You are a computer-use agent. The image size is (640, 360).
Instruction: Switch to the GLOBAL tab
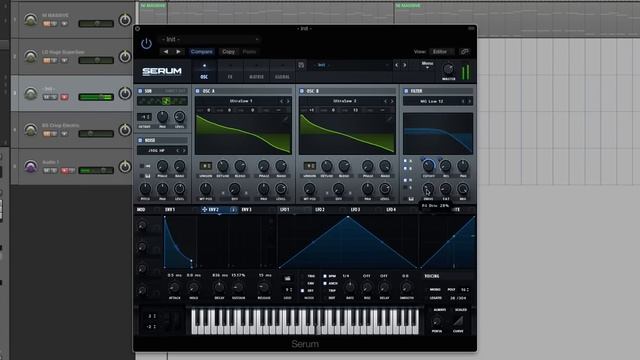tap(282, 71)
